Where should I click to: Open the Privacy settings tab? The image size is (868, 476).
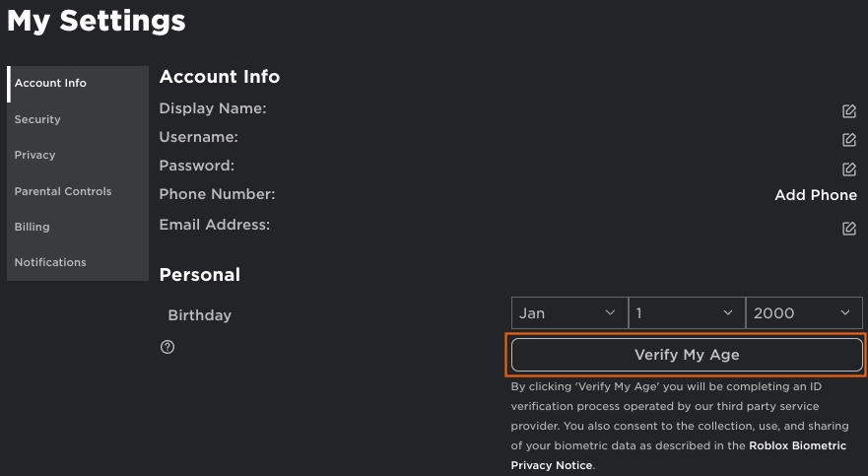pos(34,155)
